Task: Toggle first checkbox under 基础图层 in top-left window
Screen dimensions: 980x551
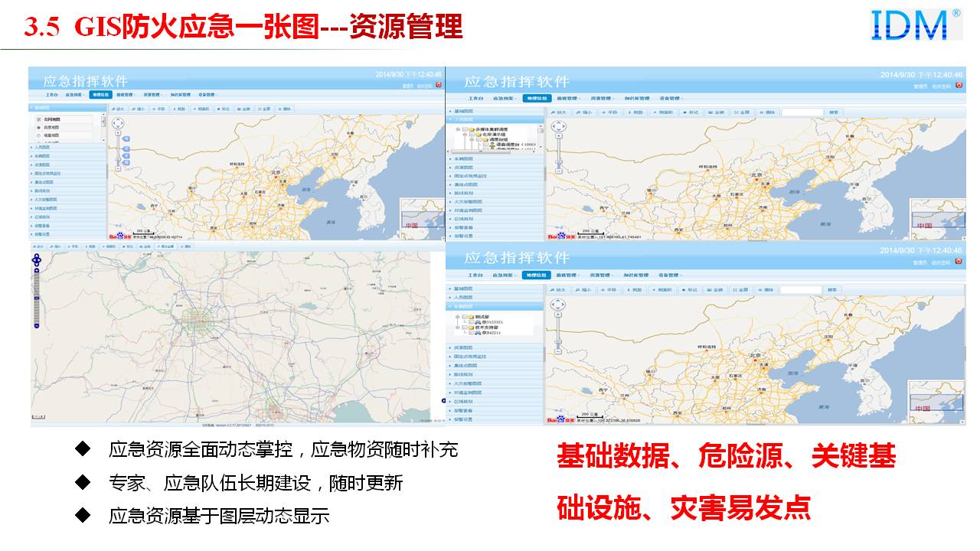Action: point(39,120)
